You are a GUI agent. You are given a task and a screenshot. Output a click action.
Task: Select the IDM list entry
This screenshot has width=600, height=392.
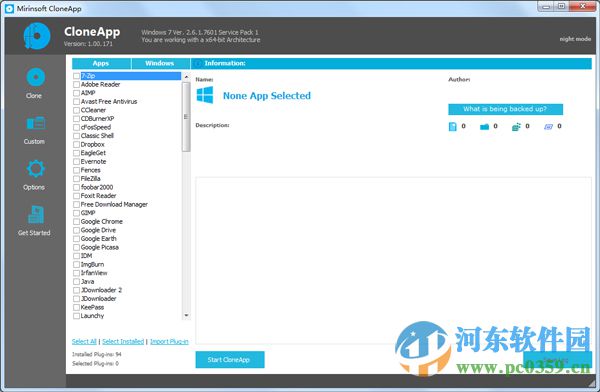(x=86, y=256)
